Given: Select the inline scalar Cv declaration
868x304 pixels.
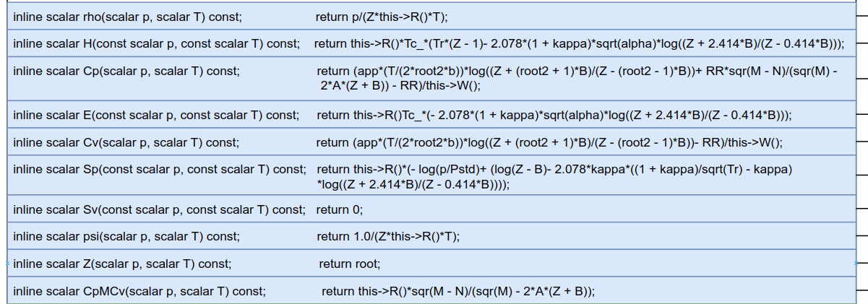Looking at the screenshot, I should [x=126, y=142].
